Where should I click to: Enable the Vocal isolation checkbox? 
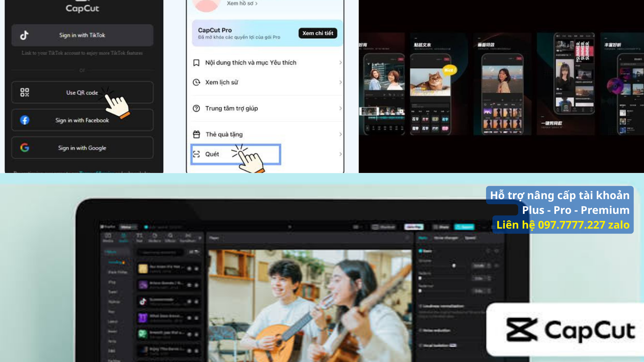[x=420, y=345]
